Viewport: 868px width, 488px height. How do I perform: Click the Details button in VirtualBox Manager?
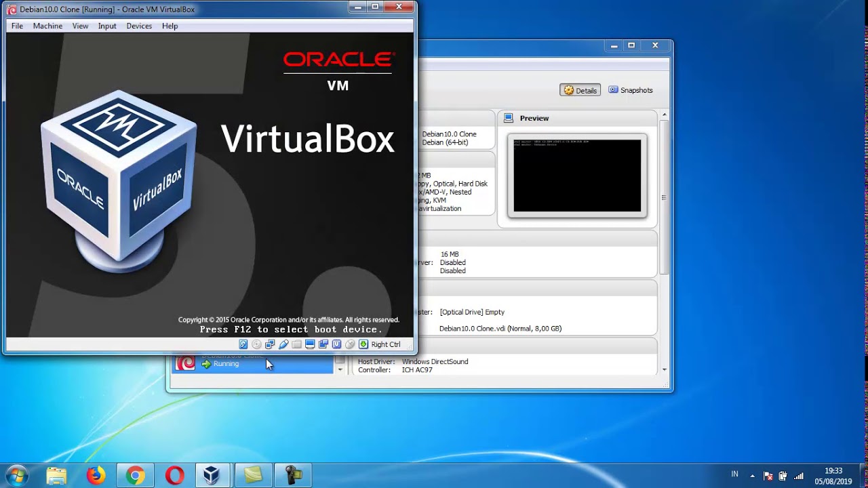click(580, 90)
